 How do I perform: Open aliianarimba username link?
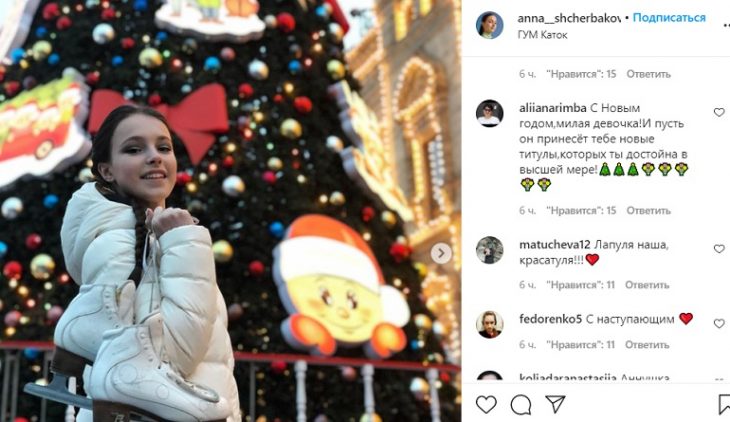coord(553,108)
